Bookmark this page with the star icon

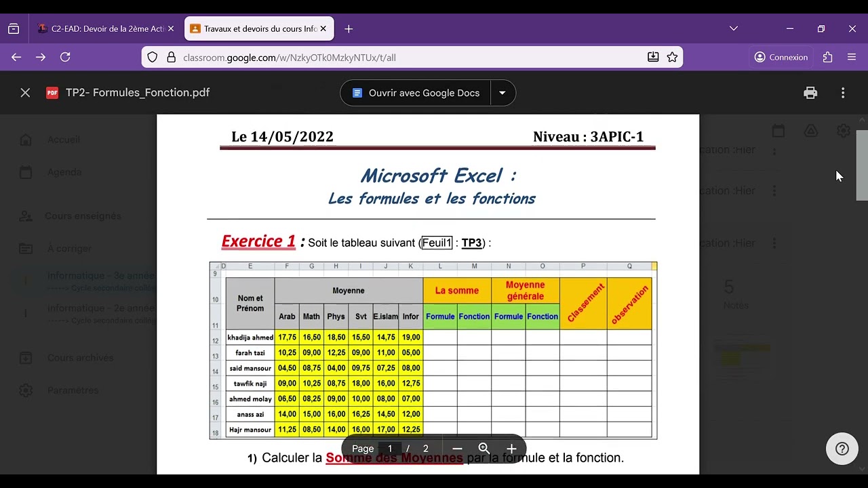coord(672,58)
